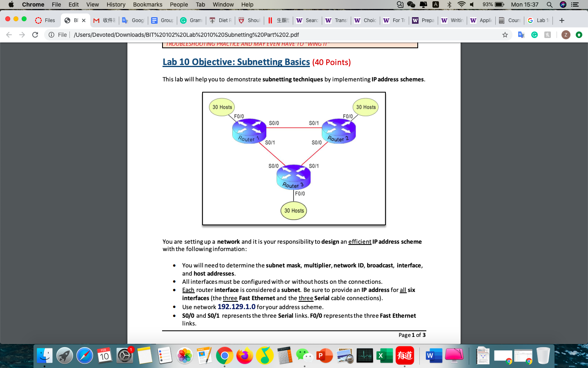Open WeChat from the Dock
The width and height of the screenshot is (588, 368).
click(x=305, y=355)
